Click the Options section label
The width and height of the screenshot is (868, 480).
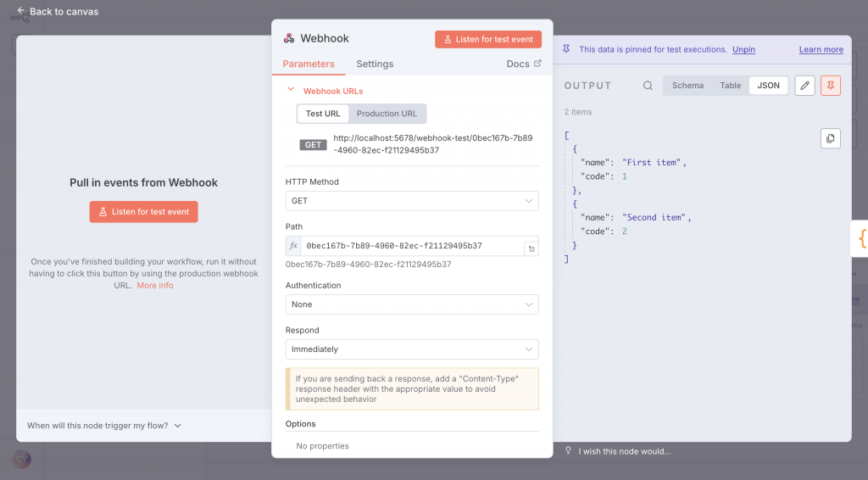(301, 423)
